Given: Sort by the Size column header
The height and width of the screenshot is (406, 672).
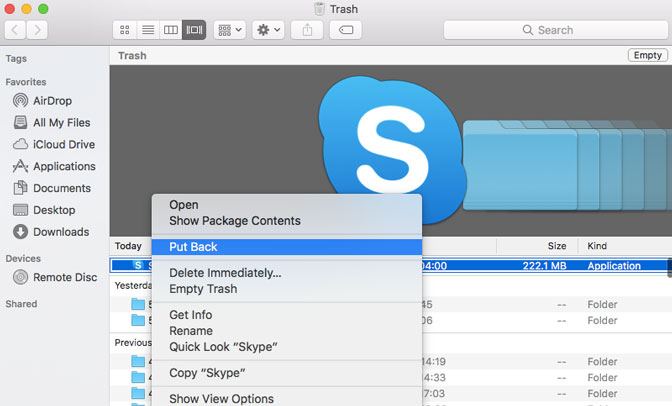Looking at the screenshot, I should click(x=557, y=246).
